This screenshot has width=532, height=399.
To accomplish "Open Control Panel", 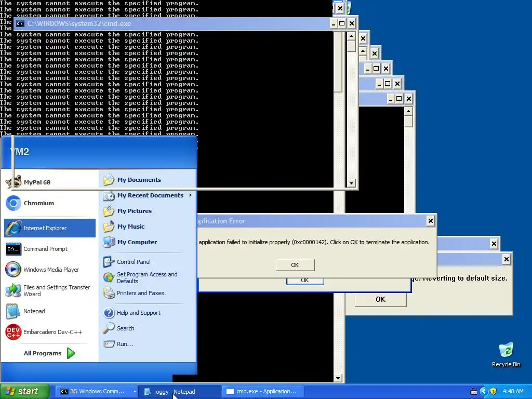I will tap(148, 262).
